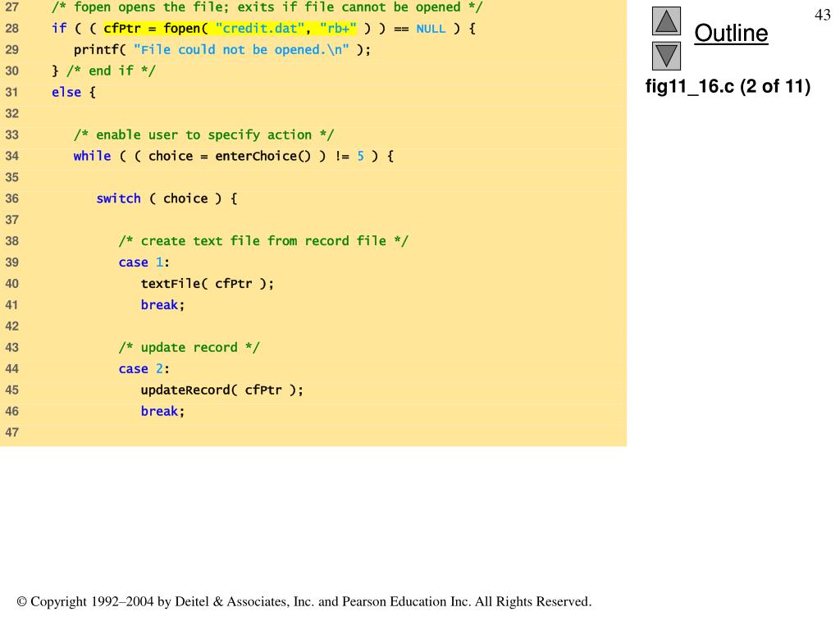840x630 pixels.
Task: Click the break statement on line 46
Action: 163,412
